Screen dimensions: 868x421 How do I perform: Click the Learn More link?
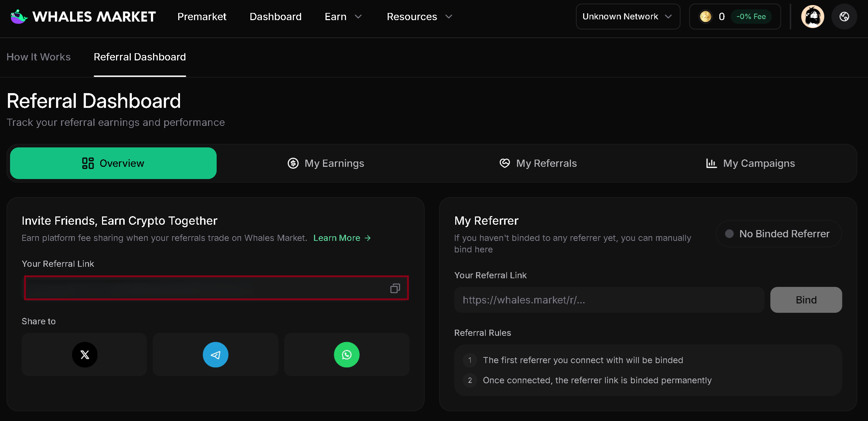tap(341, 238)
